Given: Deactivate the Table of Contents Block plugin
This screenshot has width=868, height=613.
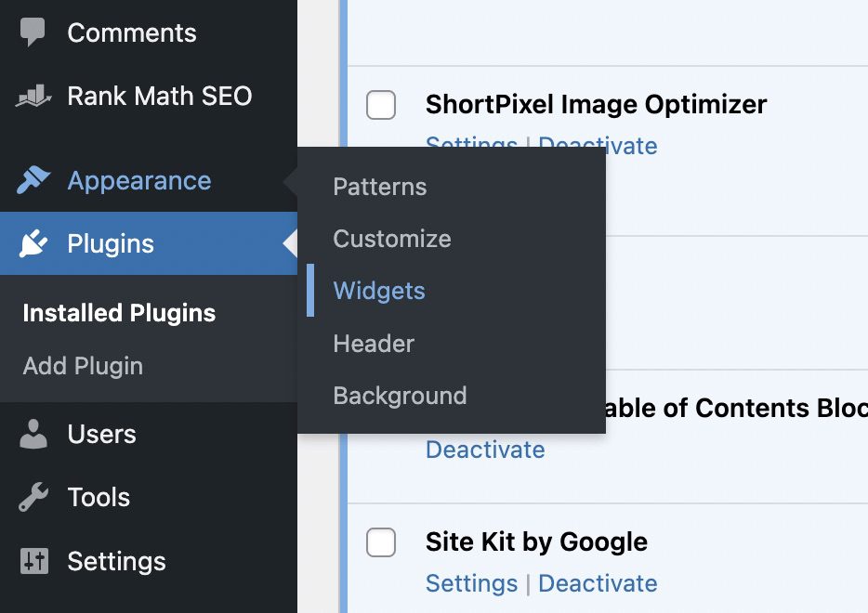Looking at the screenshot, I should (485, 450).
